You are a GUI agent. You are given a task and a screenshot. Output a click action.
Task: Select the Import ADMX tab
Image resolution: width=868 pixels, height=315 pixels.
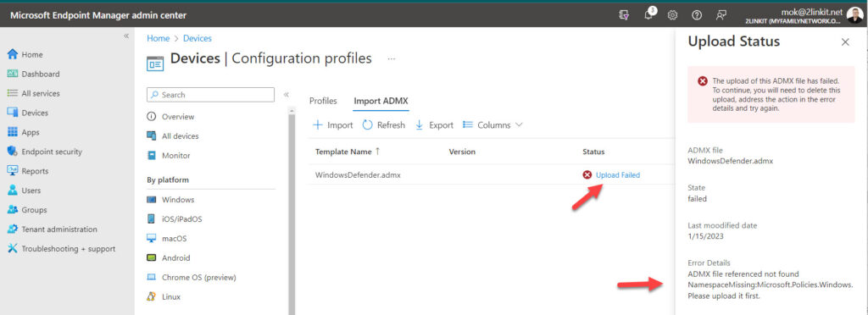pyautogui.click(x=381, y=101)
